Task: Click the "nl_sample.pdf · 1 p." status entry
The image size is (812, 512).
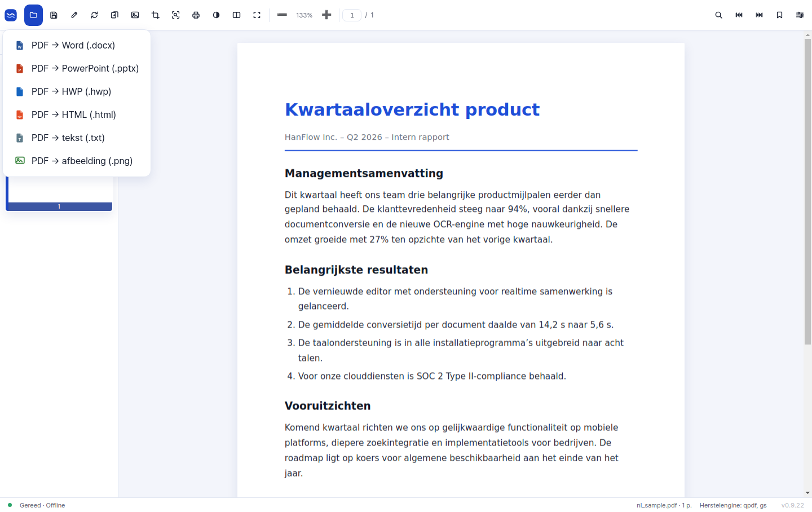Action: pos(664,505)
